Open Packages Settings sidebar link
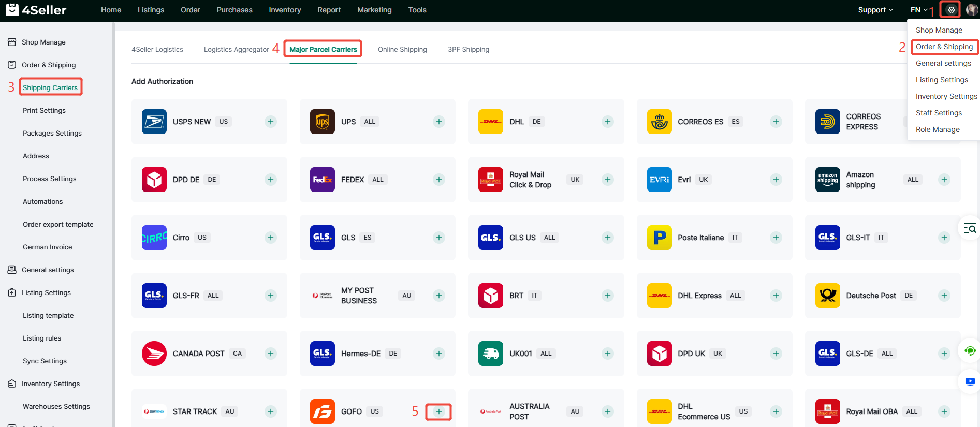980x427 pixels. 52,133
